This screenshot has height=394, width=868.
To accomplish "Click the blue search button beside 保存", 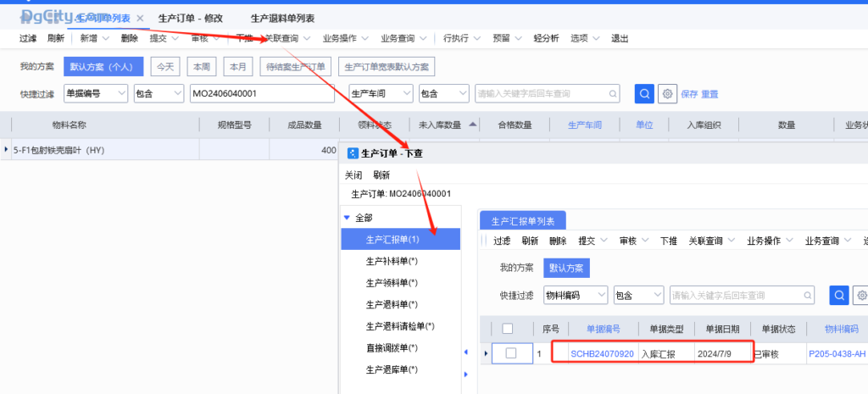I will point(644,93).
